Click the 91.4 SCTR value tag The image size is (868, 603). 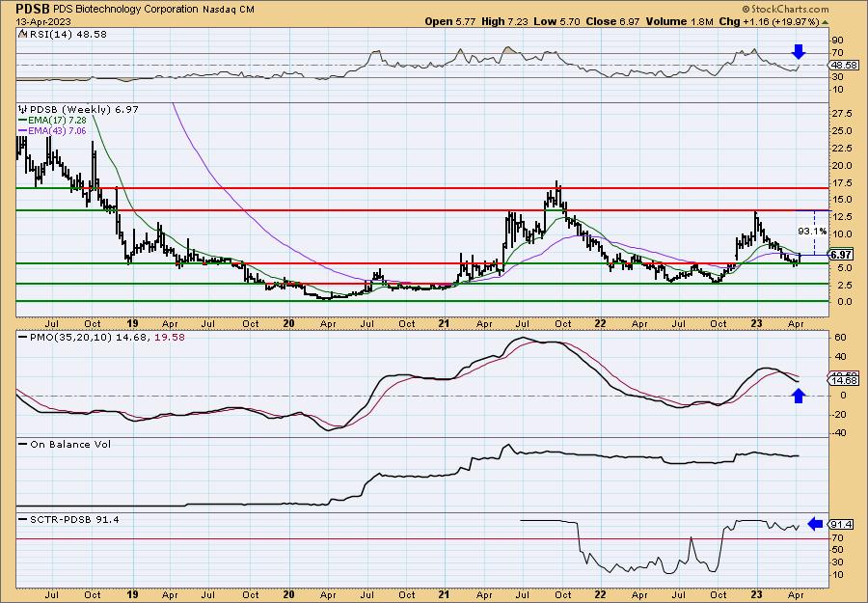tap(840, 525)
